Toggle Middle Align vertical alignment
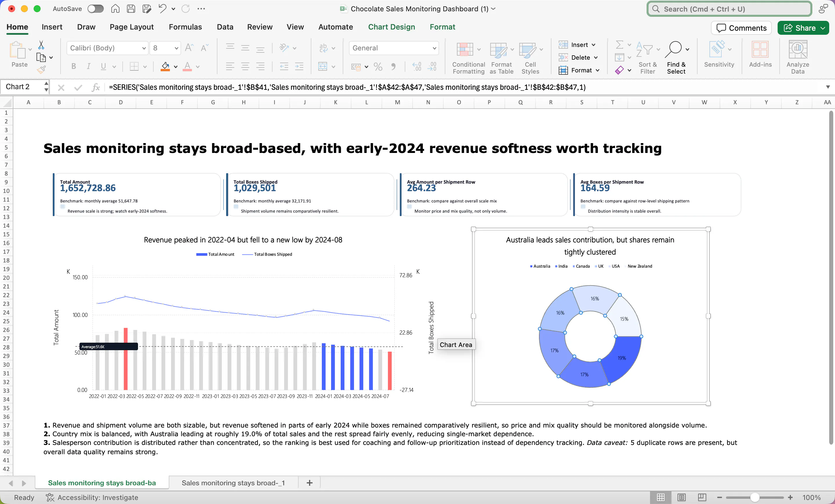Image resolution: width=835 pixels, height=504 pixels. pyautogui.click(x=245, y=48)
